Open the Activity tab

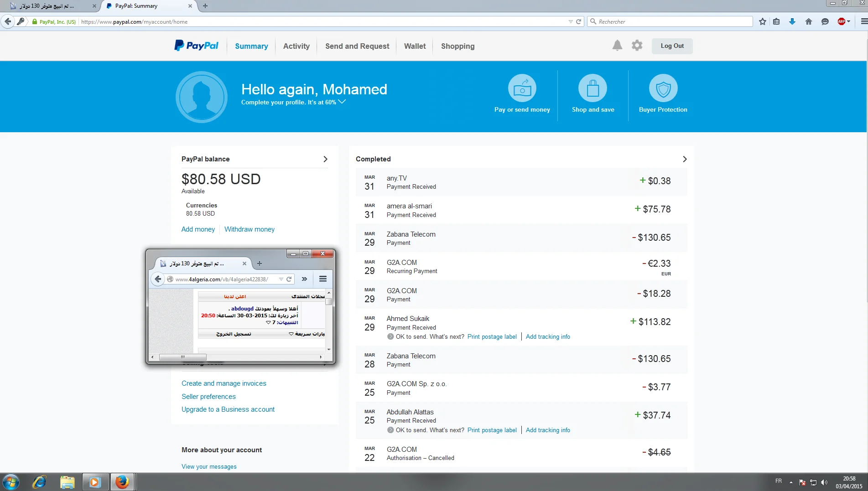pyautogui.click(x=296, y=46)
